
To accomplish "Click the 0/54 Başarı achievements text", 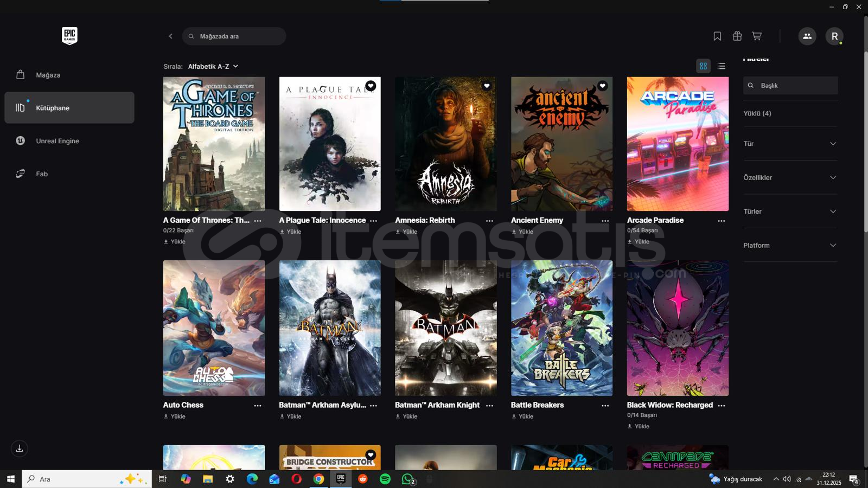I will pos(642,230).
